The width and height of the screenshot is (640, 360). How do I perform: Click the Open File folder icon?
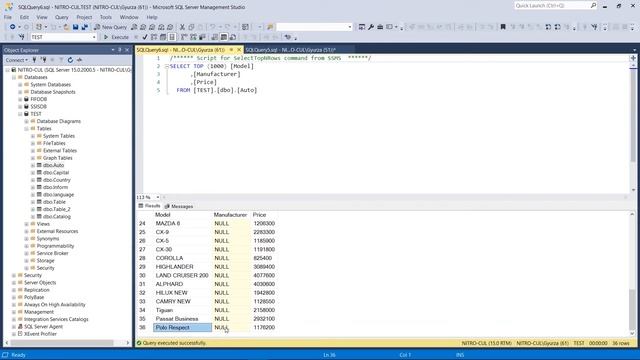tap(66, 27)
